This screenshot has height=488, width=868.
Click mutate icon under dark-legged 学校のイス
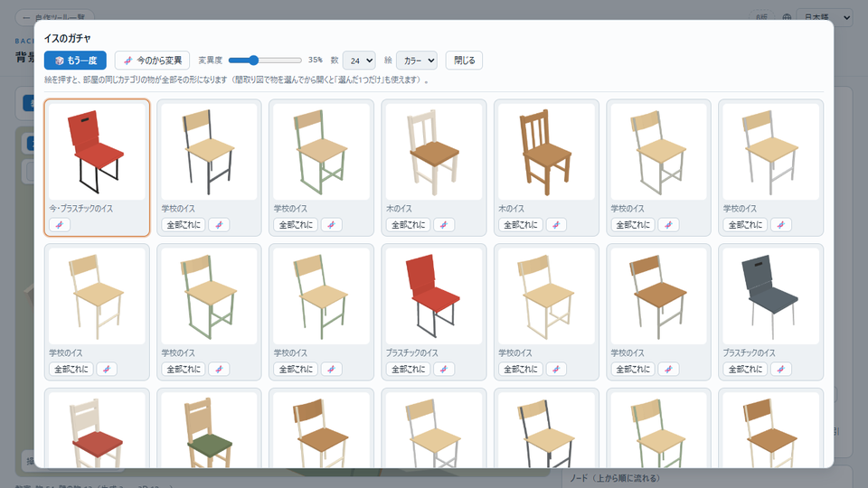[x=219, y=225]
